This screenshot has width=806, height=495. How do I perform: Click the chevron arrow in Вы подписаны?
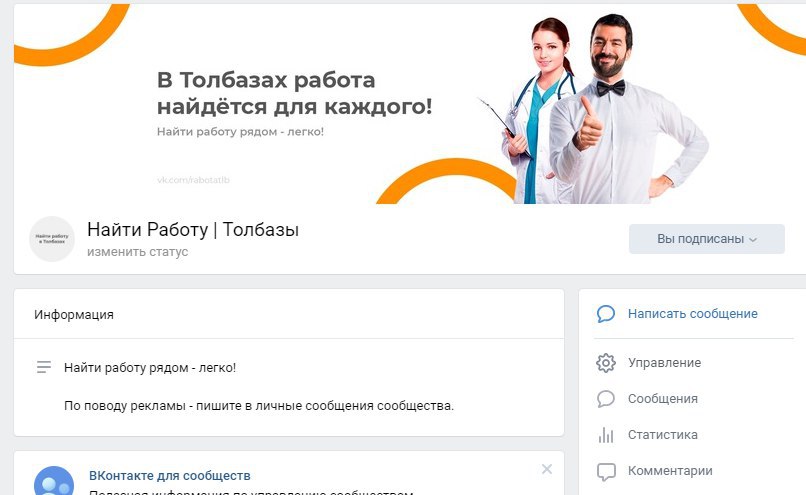coord(753,240)
